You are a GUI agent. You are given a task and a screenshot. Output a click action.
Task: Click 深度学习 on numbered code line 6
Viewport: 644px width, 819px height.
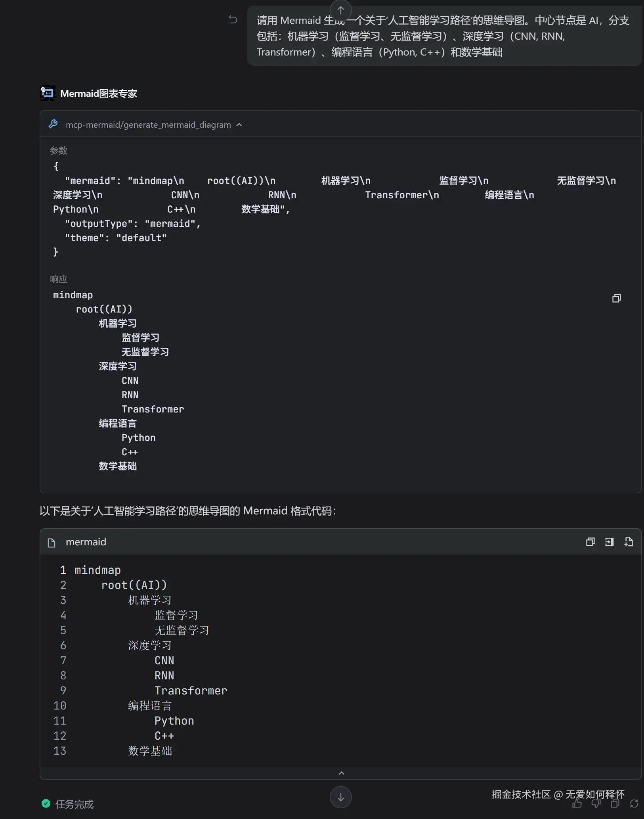(x=150, y=646)
